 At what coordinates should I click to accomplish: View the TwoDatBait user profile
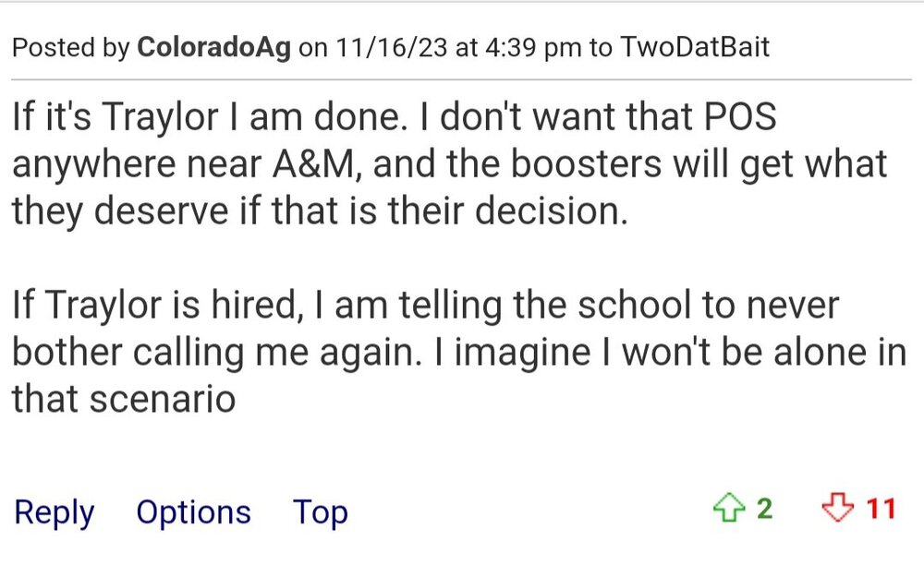[693, 49]
